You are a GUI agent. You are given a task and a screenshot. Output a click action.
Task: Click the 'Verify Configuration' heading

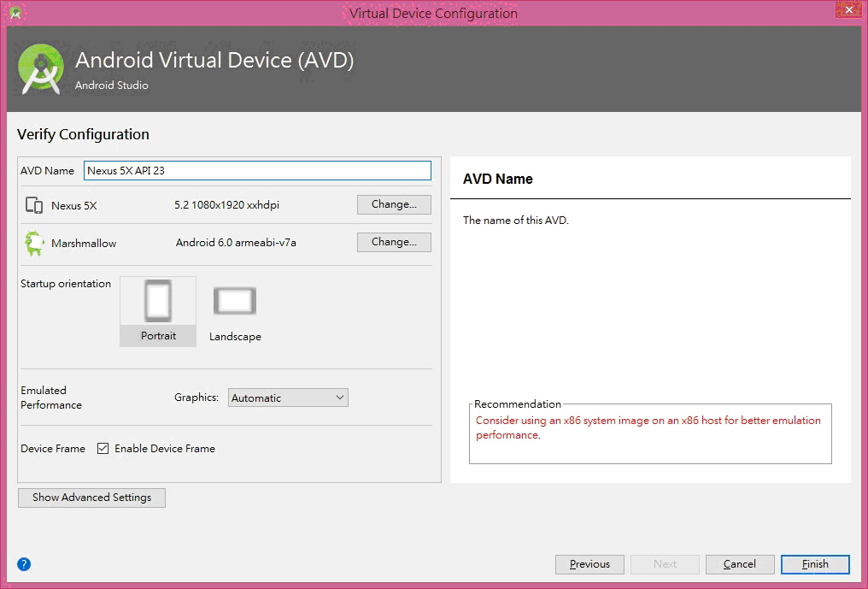pyautogui.click(x=83, y=135)
